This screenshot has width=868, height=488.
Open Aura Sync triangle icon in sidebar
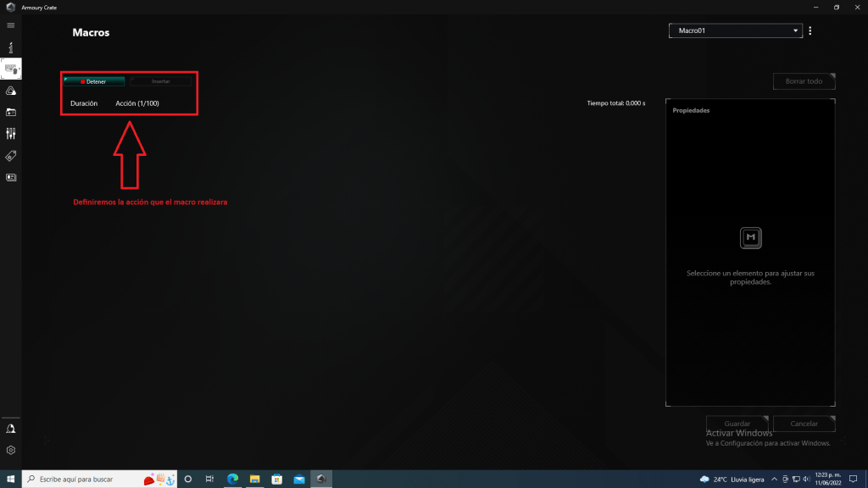click(x=11, y=91)
